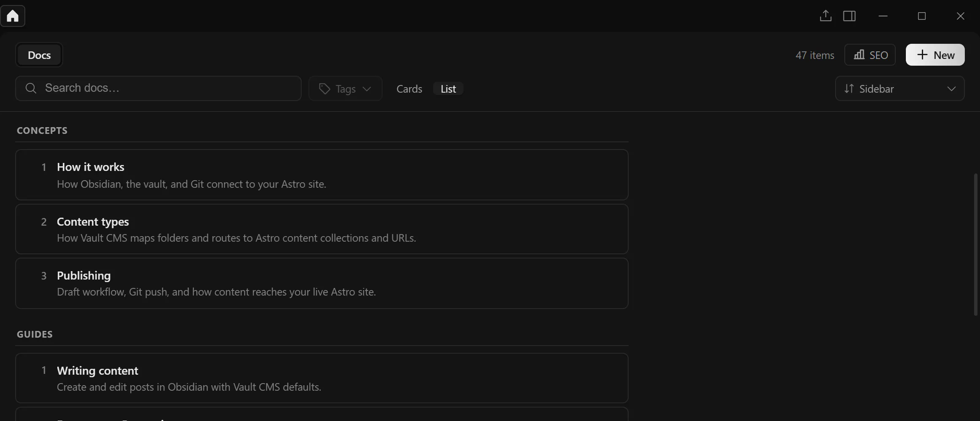The width and height of the screenshot is (980, 421).
Task: Click the CONCEPTS section heading
Action: point(42,131)
